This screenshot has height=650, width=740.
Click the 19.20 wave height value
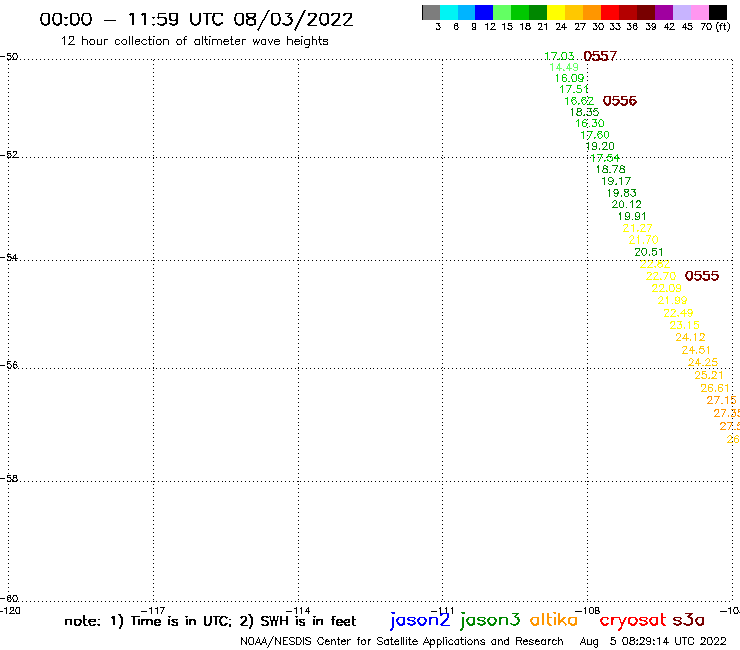coord(600,146)
